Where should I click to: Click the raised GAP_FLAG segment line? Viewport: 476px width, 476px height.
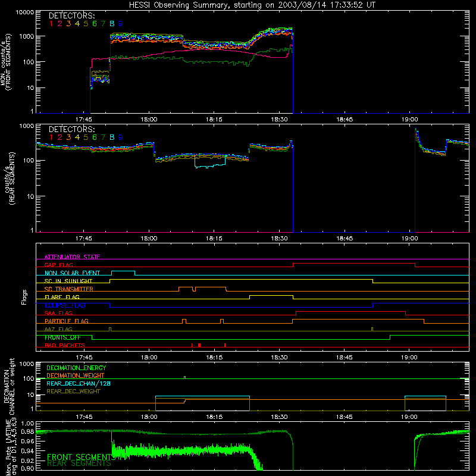coord(354,263)
